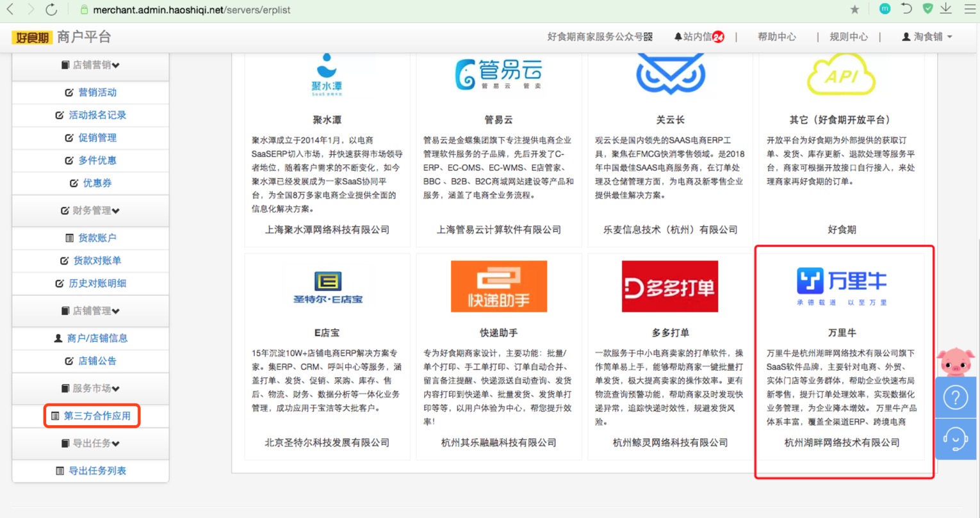Click 杭州湖畔网络技术有限公司 company name

842,442
